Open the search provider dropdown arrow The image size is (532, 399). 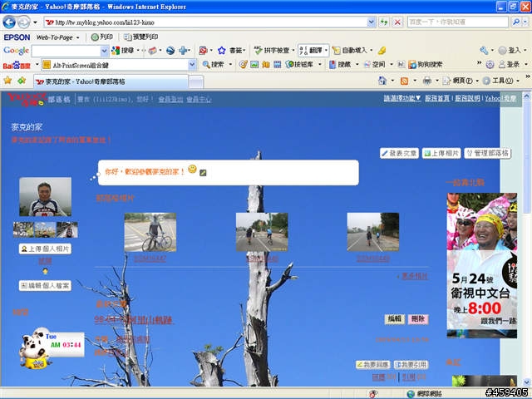tap(525, 22)
